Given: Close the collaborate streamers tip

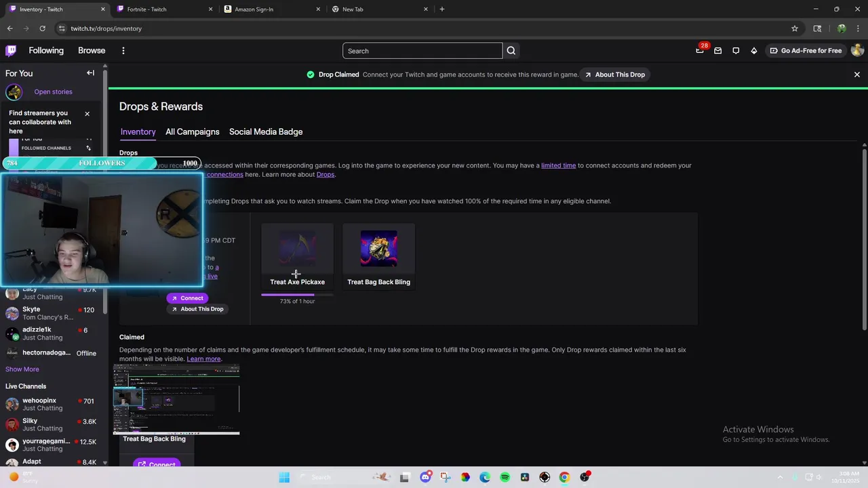Looking at the screenshot, I should pyautogui.click(x=87, y=114).
